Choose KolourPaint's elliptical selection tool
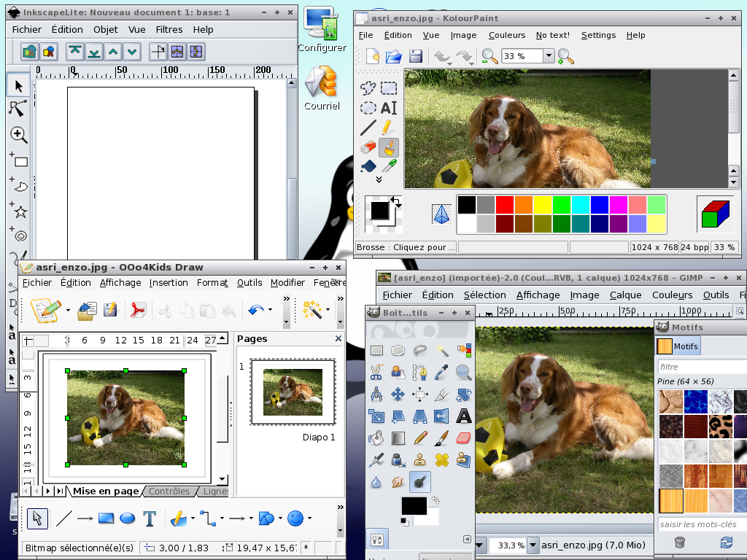Screen dimensions: 747x560 (368, 108)
